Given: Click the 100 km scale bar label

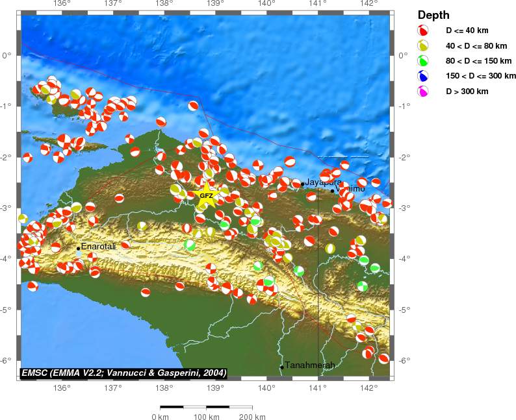Looking at the screenshot, I should click(206, 416).
